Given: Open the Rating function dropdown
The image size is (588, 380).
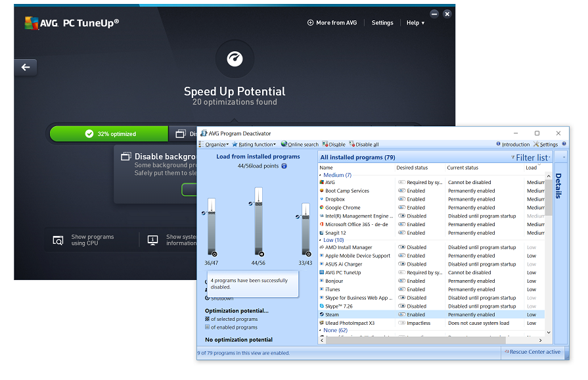Looking at the screenshot, I should 254,145.
